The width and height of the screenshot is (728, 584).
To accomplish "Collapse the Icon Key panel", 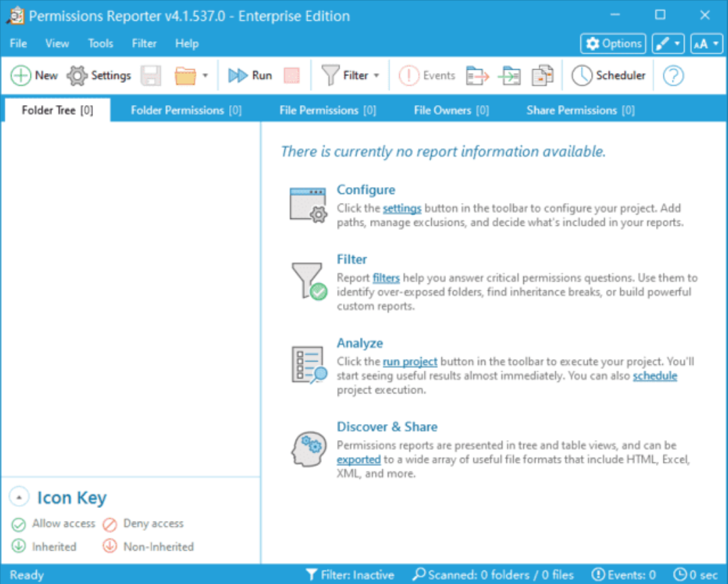I will coord(18,497).
